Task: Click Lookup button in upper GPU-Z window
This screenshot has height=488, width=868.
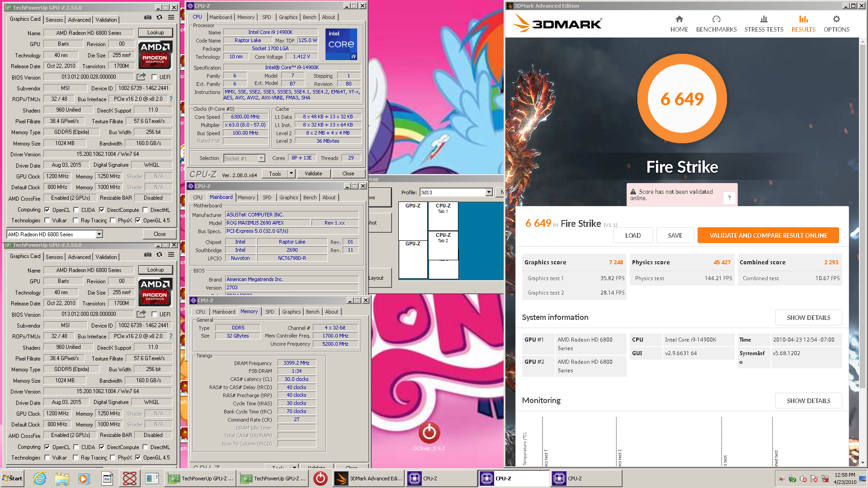Action: pos(156,33)
